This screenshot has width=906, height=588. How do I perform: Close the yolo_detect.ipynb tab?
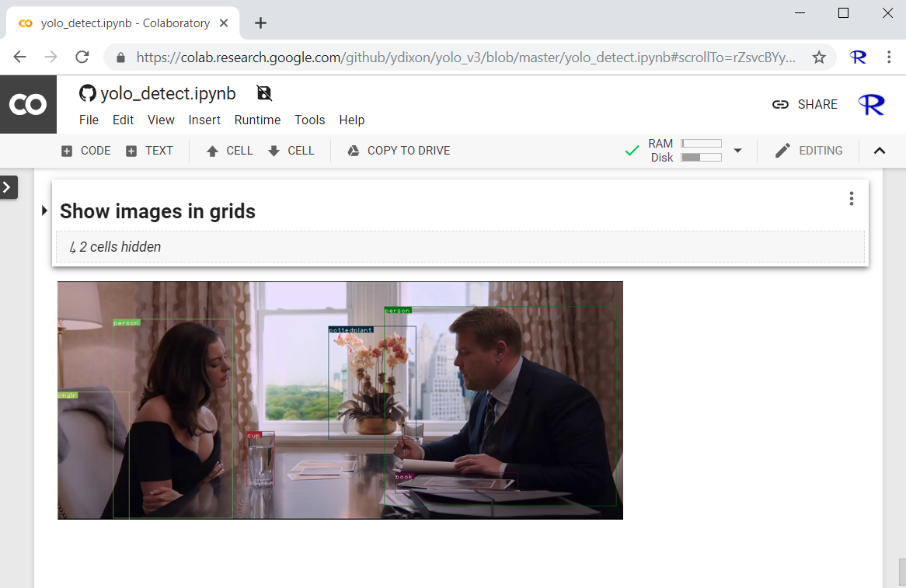[x=225, y=23]
